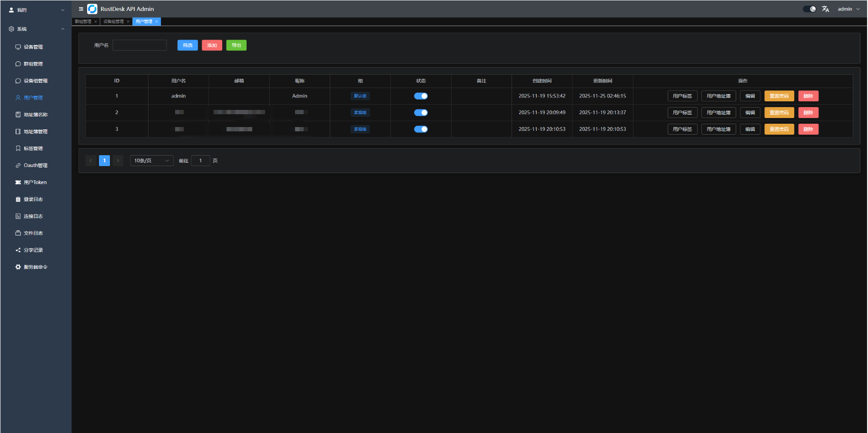Click the share icon for 分享记录
Screen dimensions: 868x433
coord(18,250)
